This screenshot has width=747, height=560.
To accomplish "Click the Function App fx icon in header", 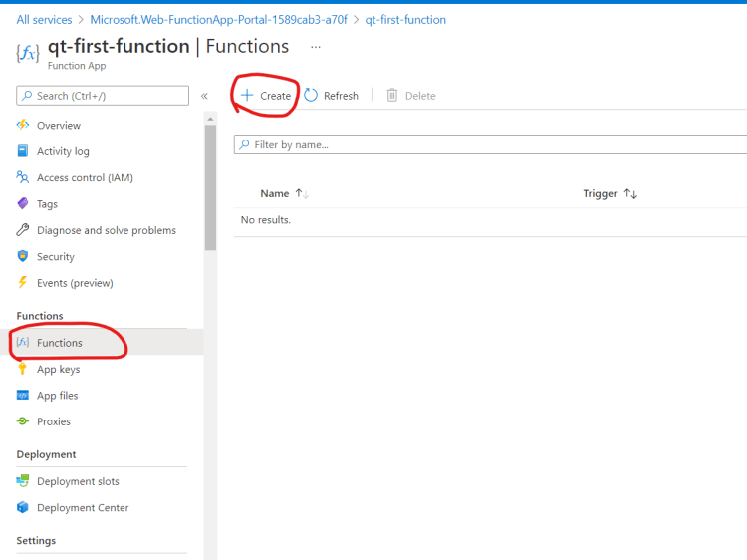I will point(28,53).
